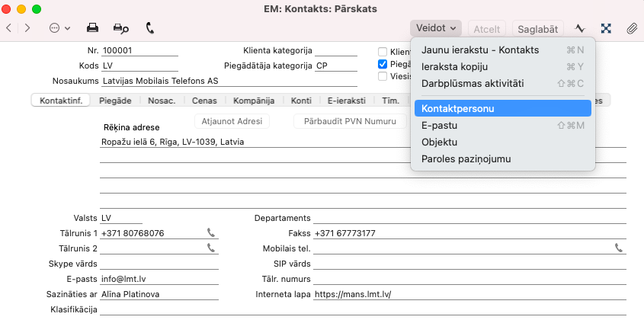
Task: Click the four-arrows link icon
Action: click(606, 28)
